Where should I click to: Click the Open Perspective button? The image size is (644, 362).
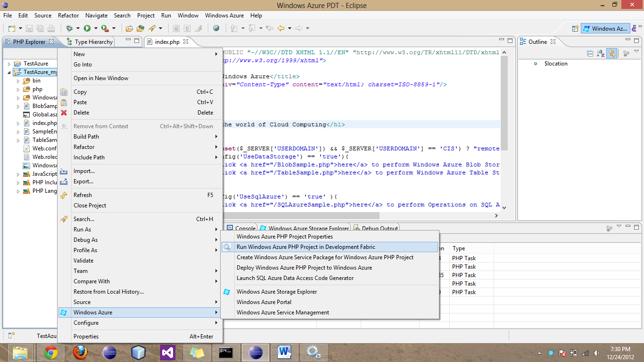coord(575,28)
